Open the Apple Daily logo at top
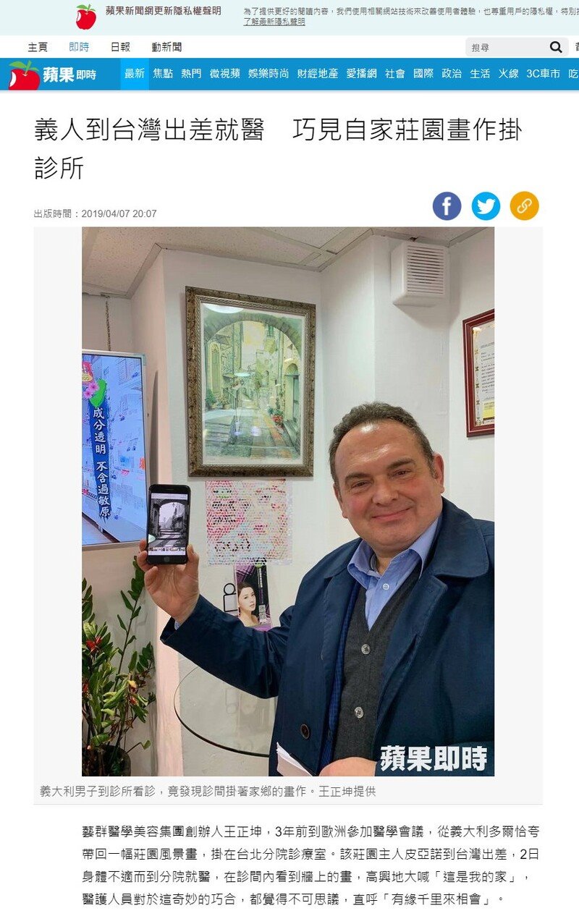579x924 pixels. click(86, 17)
